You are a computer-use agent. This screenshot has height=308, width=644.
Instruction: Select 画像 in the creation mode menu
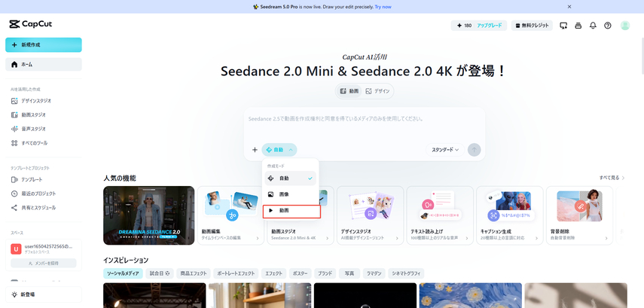click(291, 194)
